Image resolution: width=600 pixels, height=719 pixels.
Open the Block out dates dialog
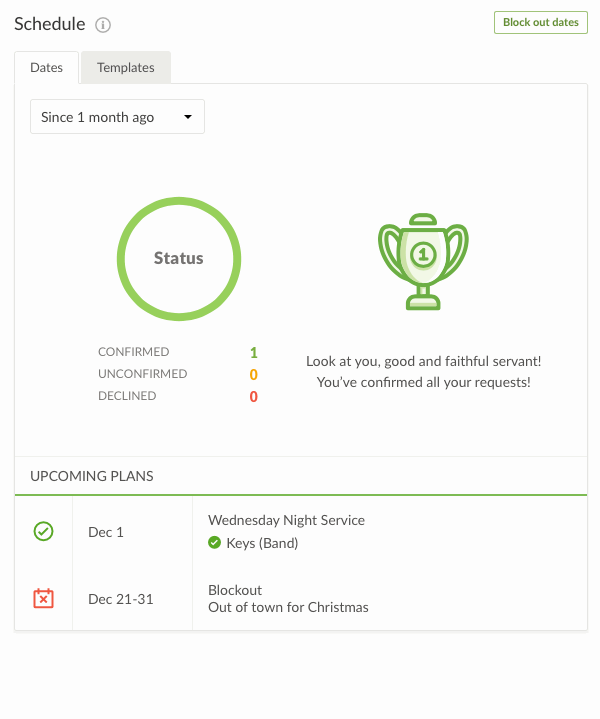(x=540, y=23)
